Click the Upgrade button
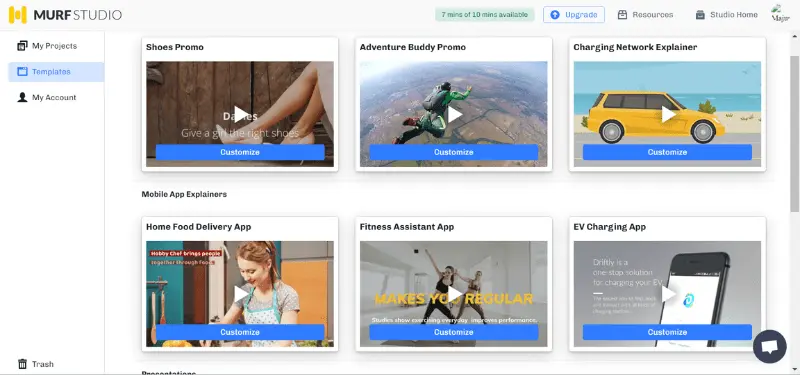 [574, 15]
